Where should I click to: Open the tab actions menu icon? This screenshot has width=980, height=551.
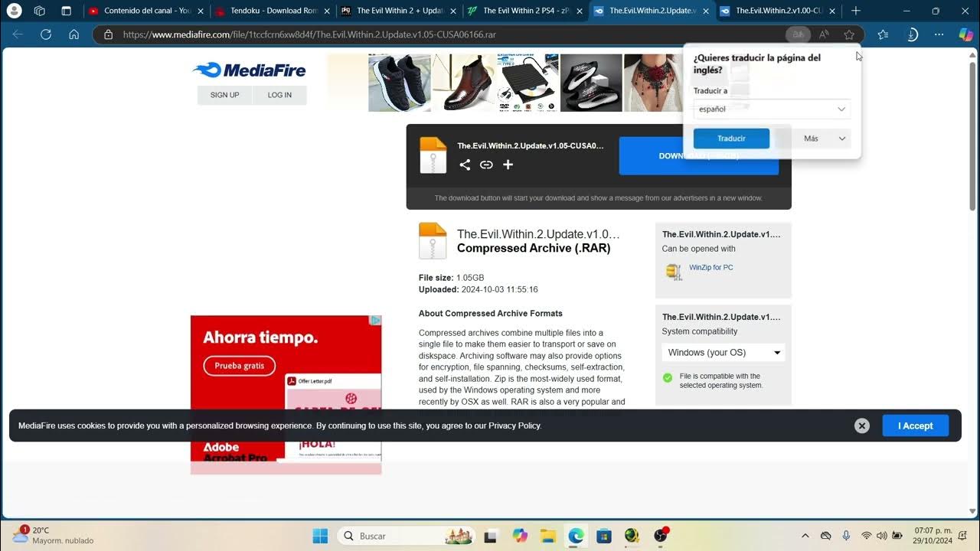[66, 11]
